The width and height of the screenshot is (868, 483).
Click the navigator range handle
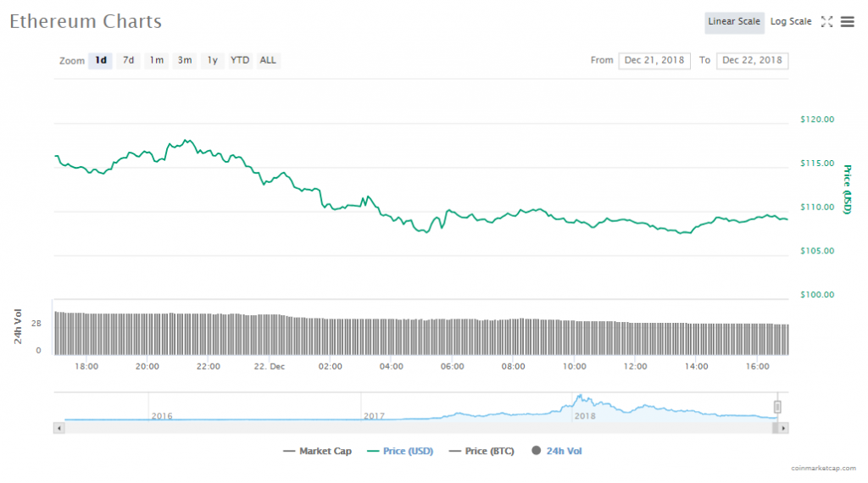(x=777, y=408)
